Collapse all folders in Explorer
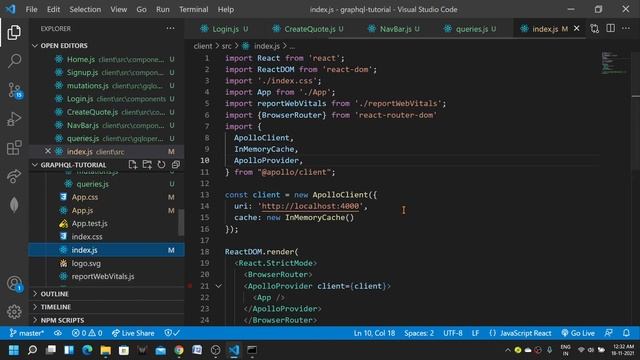This screenshot has height=360, width=640. point(176,164)
